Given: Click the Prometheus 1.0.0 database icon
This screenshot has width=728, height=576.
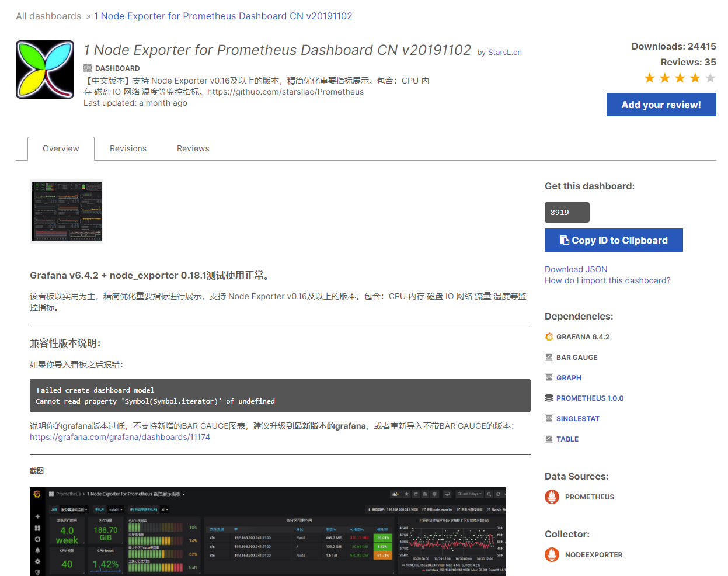Looking at the screenshot, I should click(549, 398).
